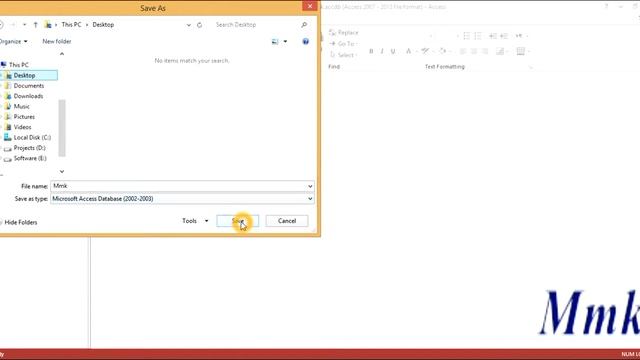The width and height of the screenshot is (640, 360).
Task: Click Replace in the Access Find group
Action: click(344, 33)
